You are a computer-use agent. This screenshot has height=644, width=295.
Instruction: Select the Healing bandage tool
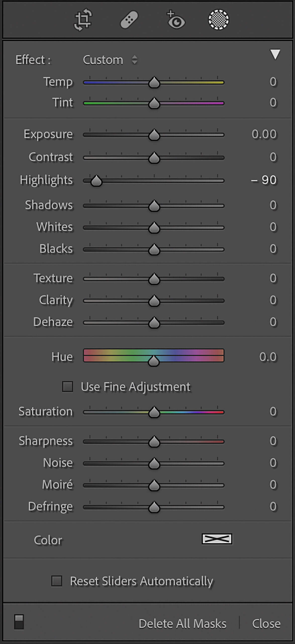pyautogui.click(x=129, y=20)
